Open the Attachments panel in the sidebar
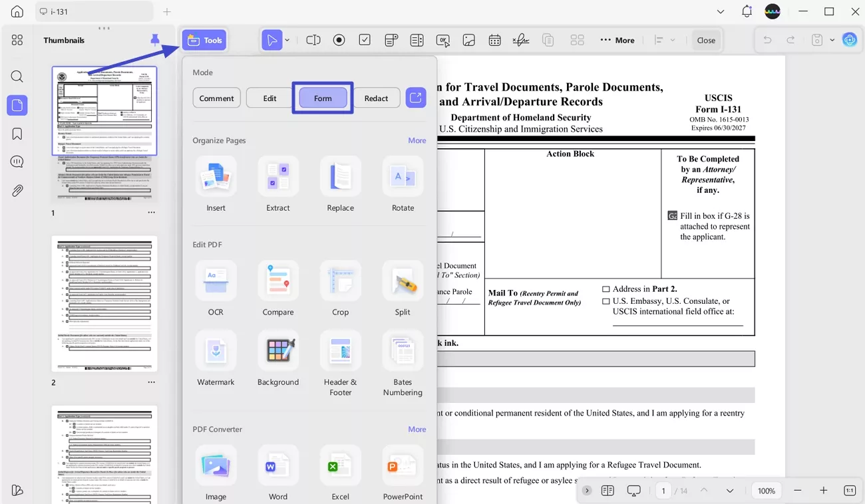 click(x=17, y=190)
